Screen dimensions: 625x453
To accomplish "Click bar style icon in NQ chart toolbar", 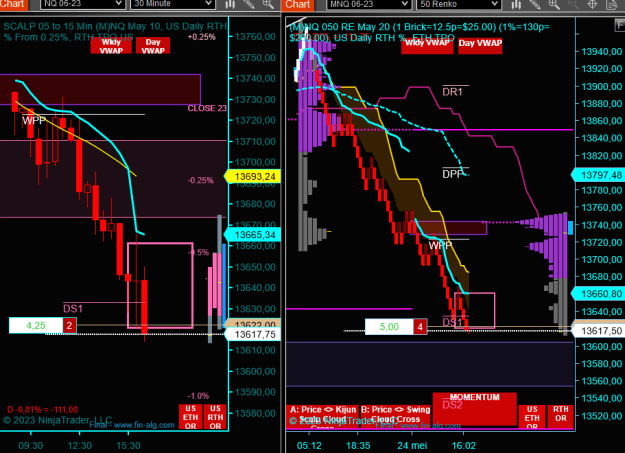I will coord(230,4).
